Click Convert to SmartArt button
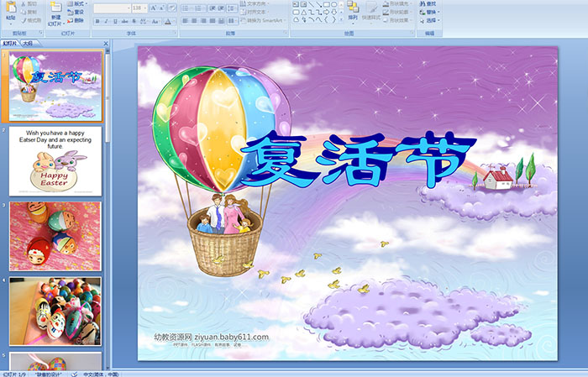 [x=263, y=20]
